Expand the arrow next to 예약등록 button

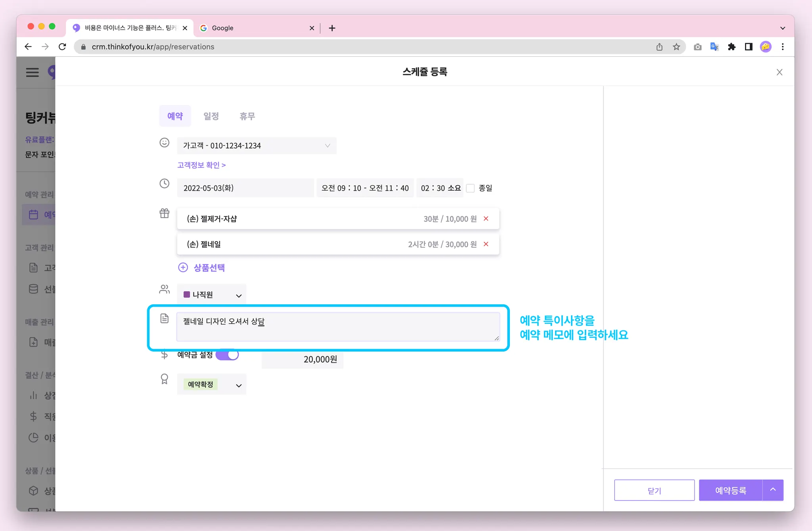coord(773,490)
